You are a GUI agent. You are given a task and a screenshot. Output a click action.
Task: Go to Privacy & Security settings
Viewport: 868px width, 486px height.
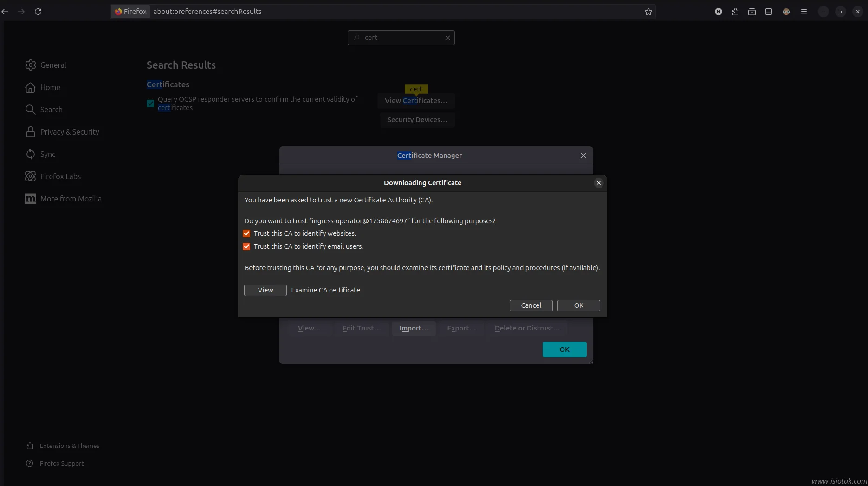(x=62, y=132)
